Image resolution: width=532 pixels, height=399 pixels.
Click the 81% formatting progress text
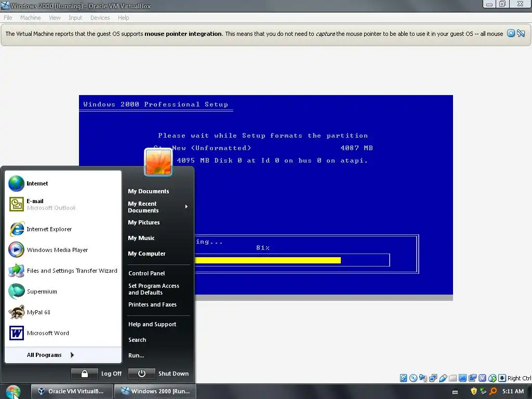point(263,248)
